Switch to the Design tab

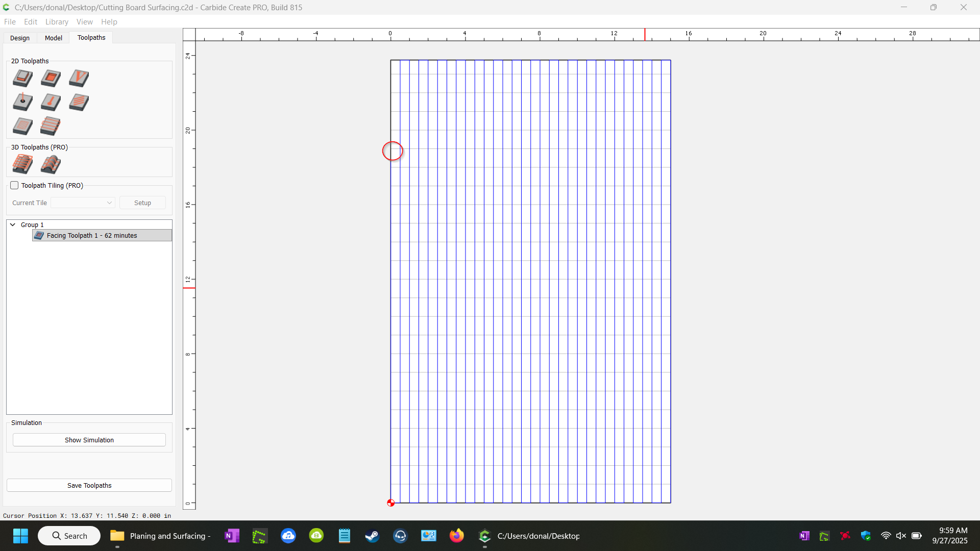(x=20, y=38)
